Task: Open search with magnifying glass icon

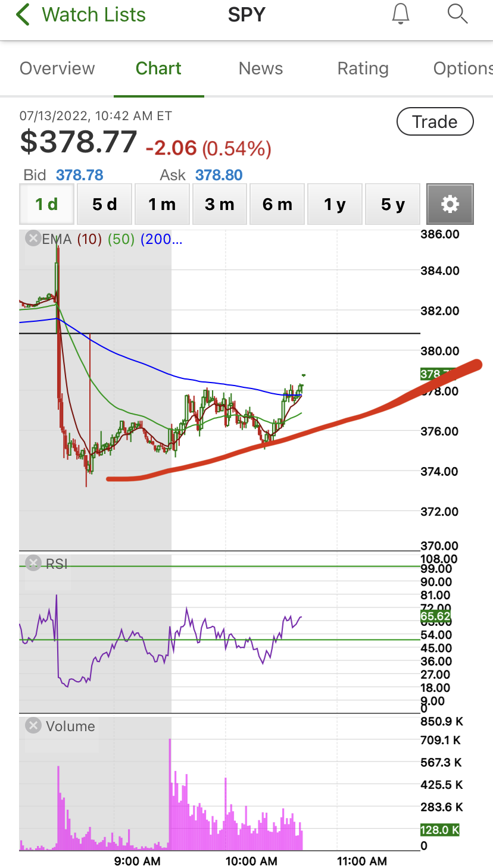Action: click(457, 14)
